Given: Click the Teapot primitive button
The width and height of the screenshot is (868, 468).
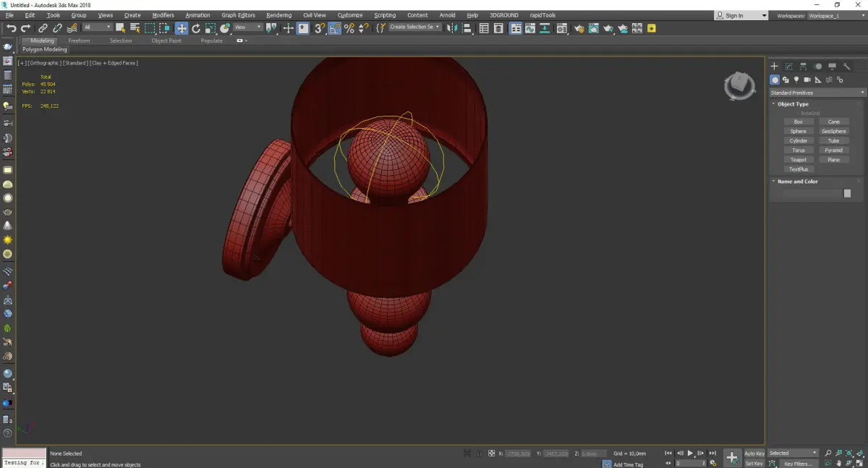Looking at the screenshot, I should pyautogui.click(x=798, y=160).
